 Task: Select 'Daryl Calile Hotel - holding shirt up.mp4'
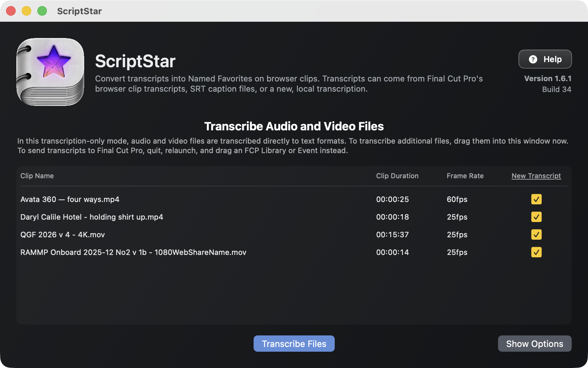(294, 217)
